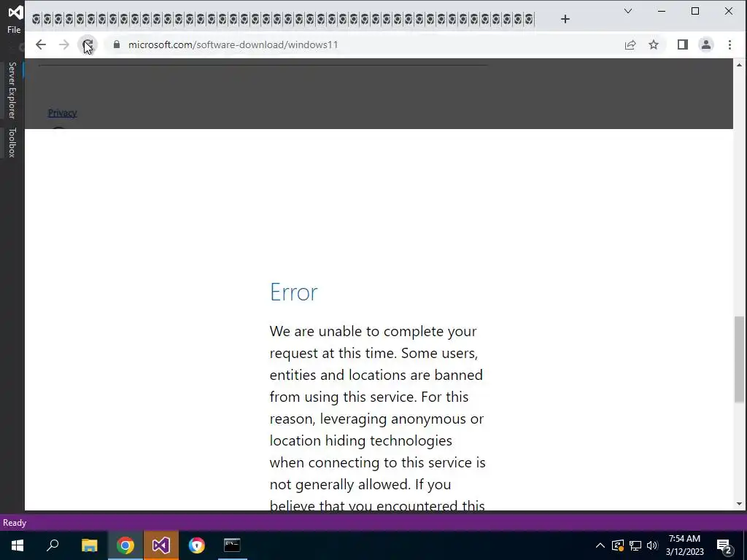Open Chrome three-dot menu
The width and height of the screenshot is (747, 560).
[729, 44]
